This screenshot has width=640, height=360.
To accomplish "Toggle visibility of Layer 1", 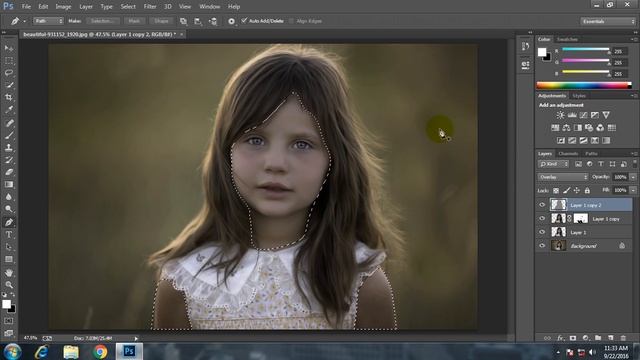I will [x=542, y=232].
